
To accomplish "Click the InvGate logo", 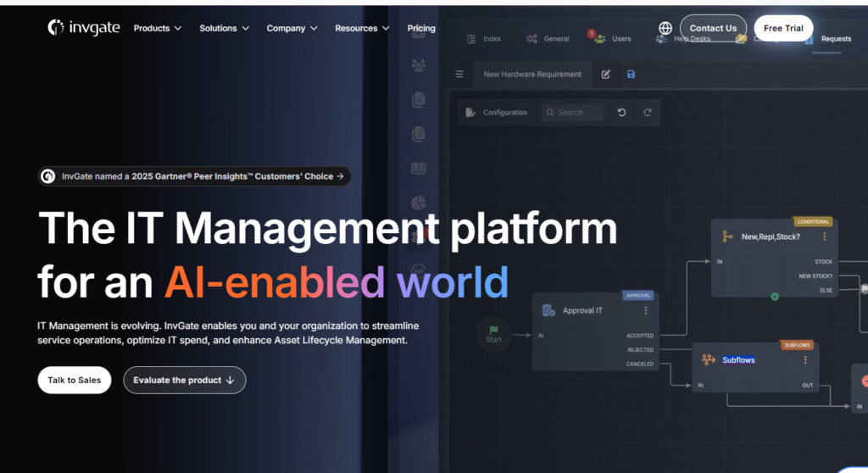I will (x=84, y=28).
